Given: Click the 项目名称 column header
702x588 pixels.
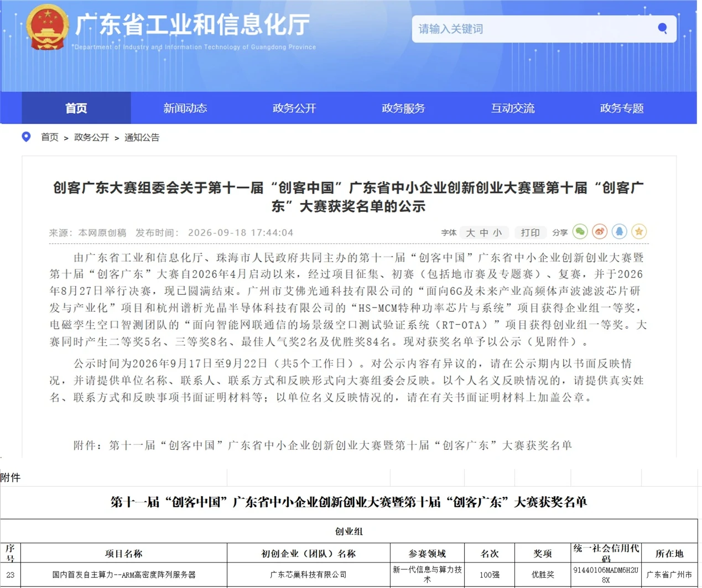Looking at the screenshot, I should click(x=124, y=553).
